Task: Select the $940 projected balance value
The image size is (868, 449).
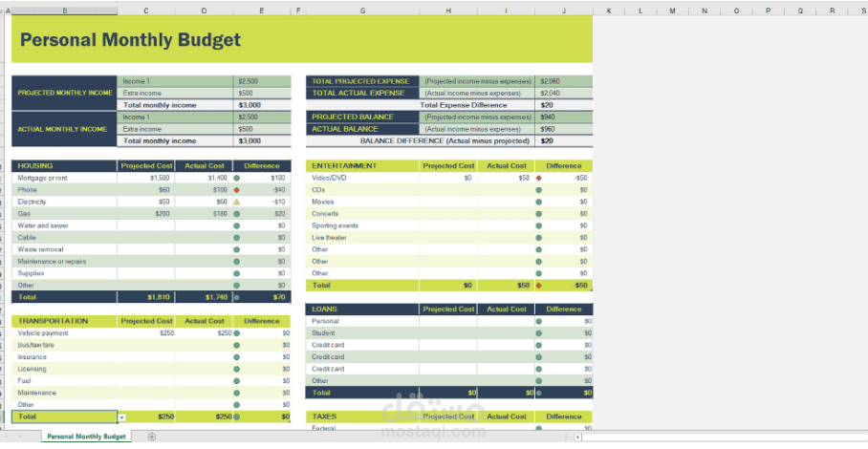Action: click(x=564, y=117)
